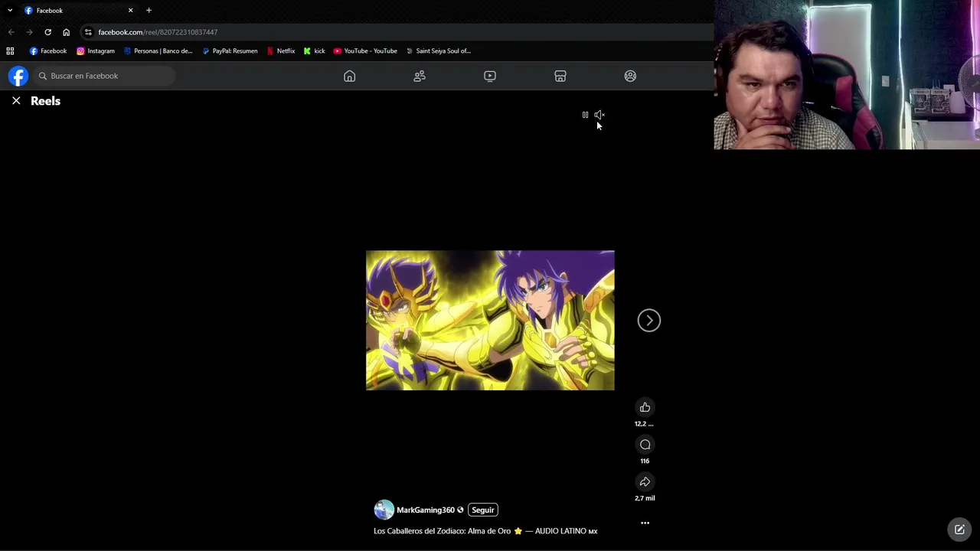Open PayPal Resumen bookmark
The height and width of the screenshot is (551, 980).
pyautogui.click(x=230, y=51)
